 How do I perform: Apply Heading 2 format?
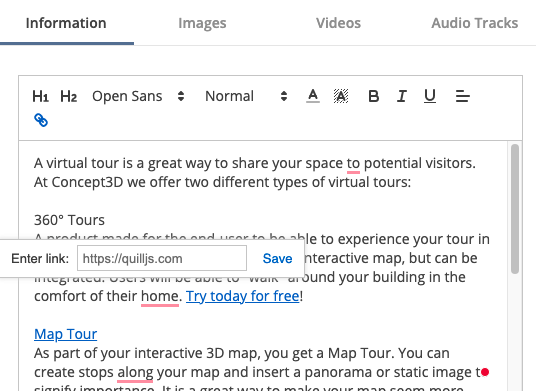pos(68,96)
